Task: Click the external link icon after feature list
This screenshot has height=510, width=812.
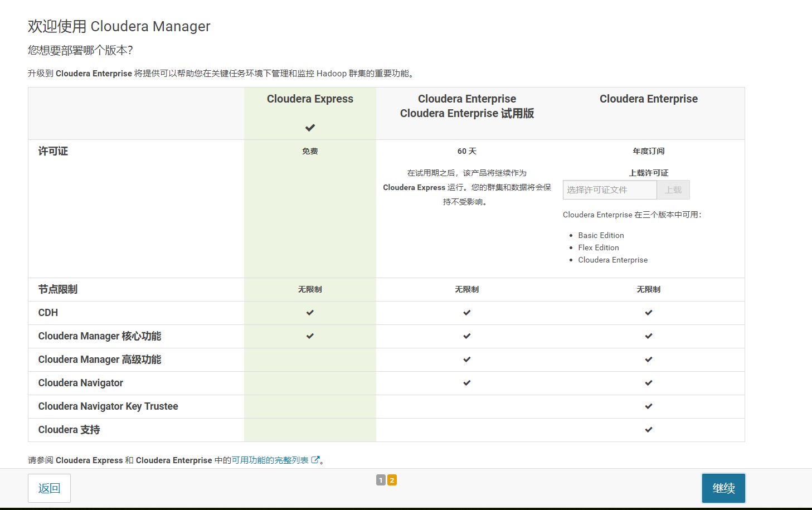Action: pyautogui.click(x=315, y=460)
